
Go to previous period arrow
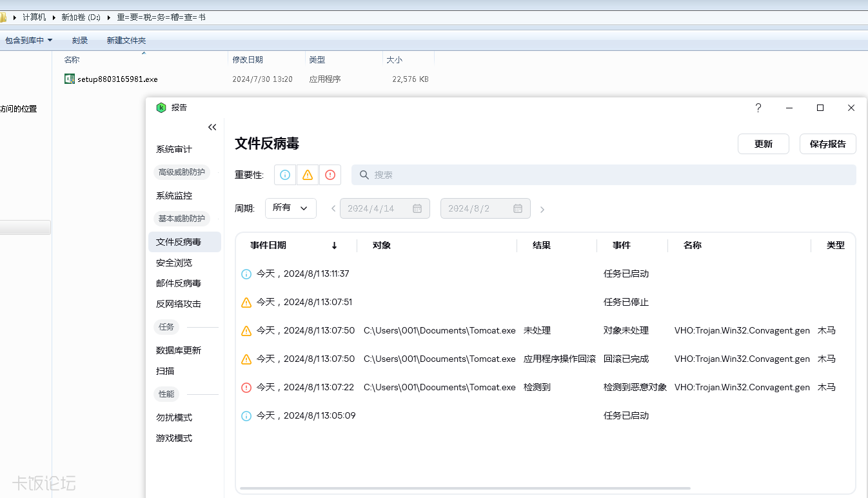(333, 209)
